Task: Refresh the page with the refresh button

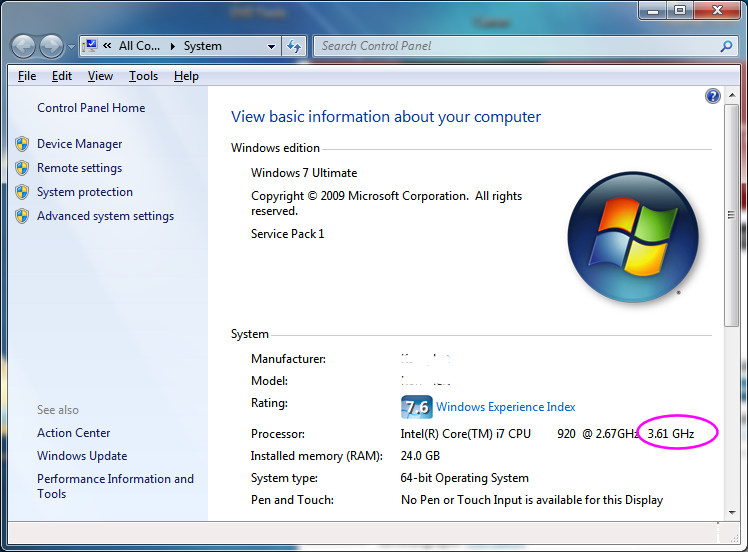Action: click(294, 46)
